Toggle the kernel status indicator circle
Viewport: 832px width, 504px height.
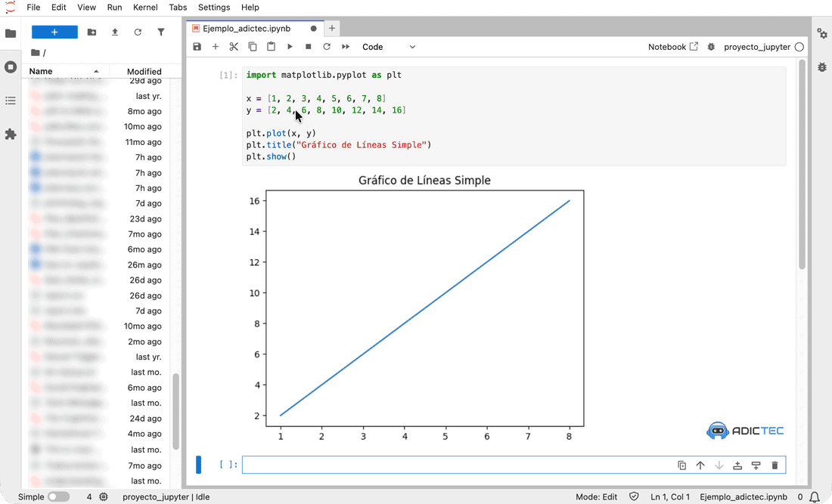pos(799,46)
